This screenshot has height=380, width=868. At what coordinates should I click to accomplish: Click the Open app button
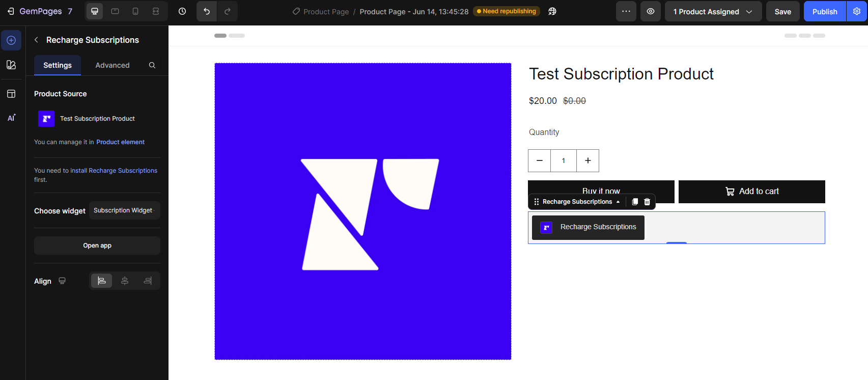point(97,246)
